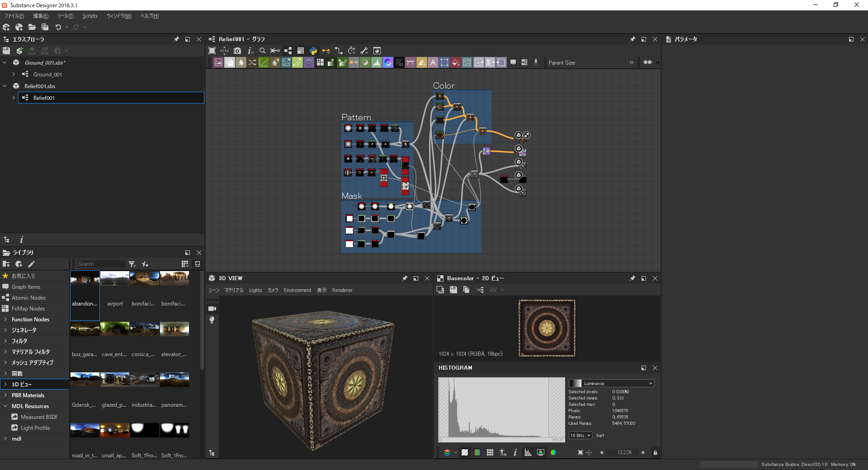
Task: Add a Text node with the A icon
Action: (x=433, y=62)
